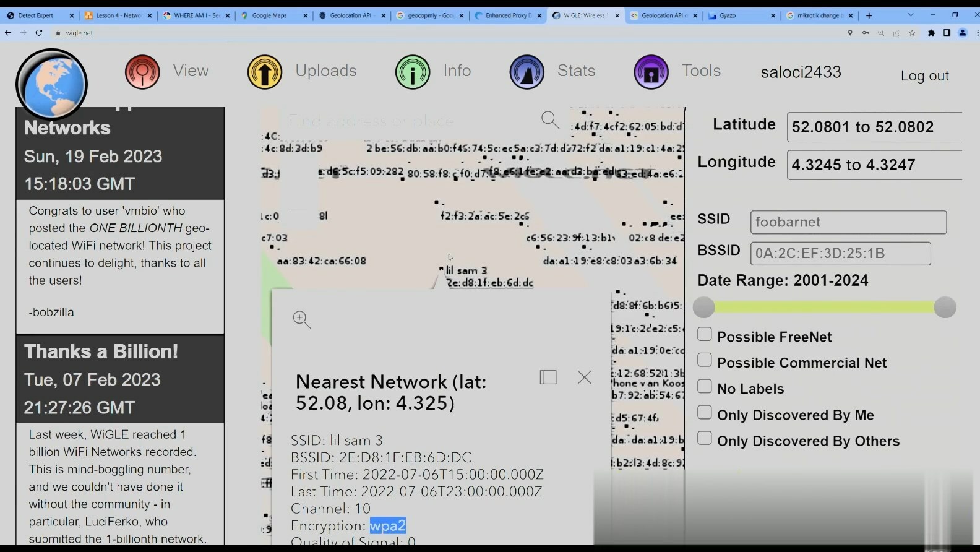Viewport: 980px width, 552px height.
Task: Click the 'Thanks a Billion!' news heading
Action: [101, 351]
